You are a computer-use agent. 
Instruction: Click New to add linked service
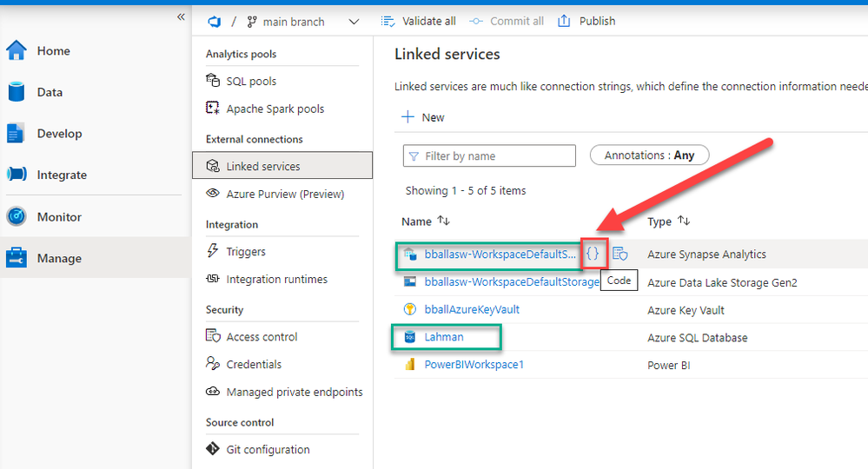tap(423, 117)
